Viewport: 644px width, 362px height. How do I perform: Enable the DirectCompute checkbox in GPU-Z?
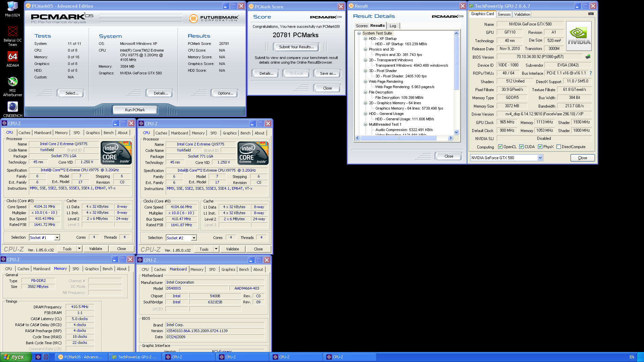point(558,147)
